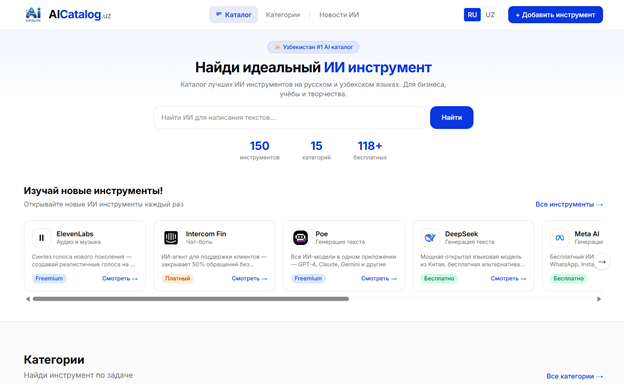Focus the search field for ИИ tools

pos(290,117)
